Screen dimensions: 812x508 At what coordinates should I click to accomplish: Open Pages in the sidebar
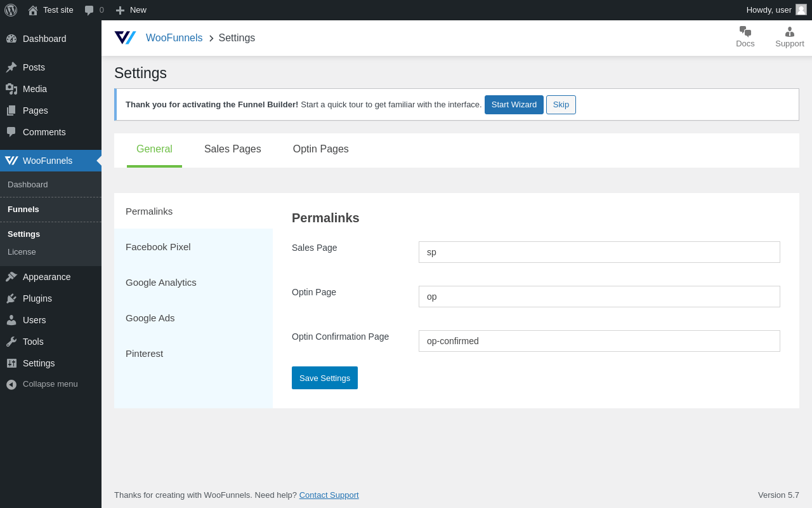click(x=51, y=110)
